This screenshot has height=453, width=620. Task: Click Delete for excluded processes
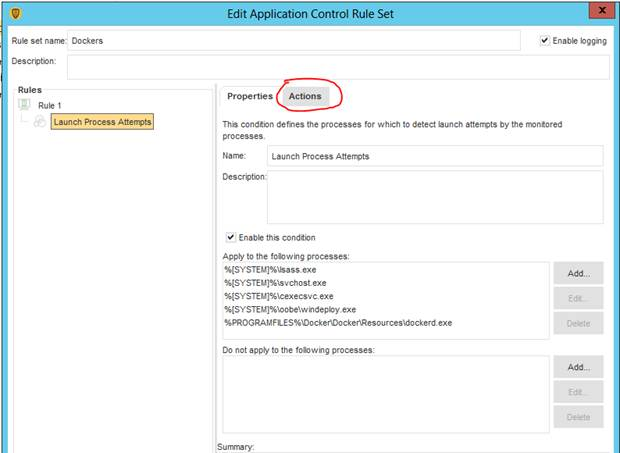pyautogui.click(x=578, y=417)
